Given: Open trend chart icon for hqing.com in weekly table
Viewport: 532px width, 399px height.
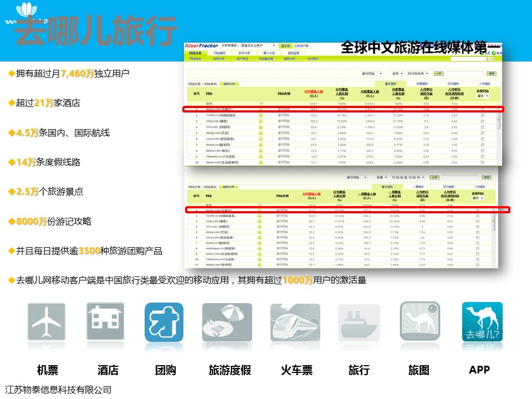Looking at the screenshot, I should click(259, 265).
